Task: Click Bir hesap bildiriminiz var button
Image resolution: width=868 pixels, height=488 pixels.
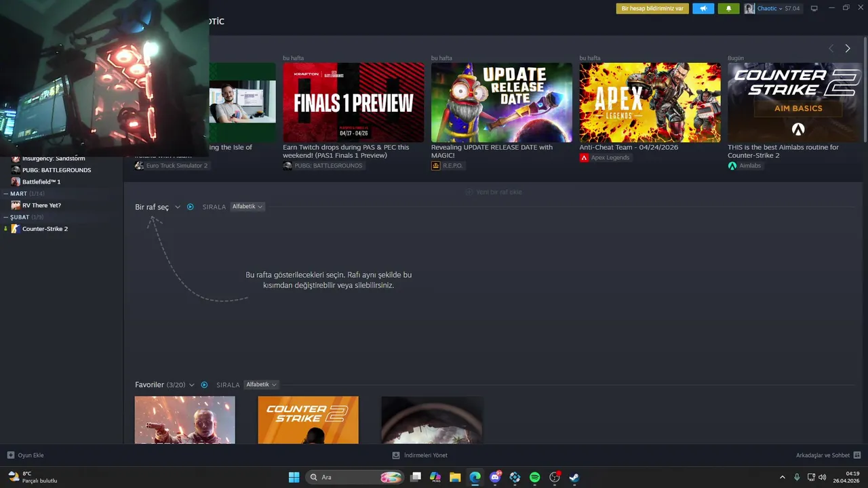Action: coord(652,9)
